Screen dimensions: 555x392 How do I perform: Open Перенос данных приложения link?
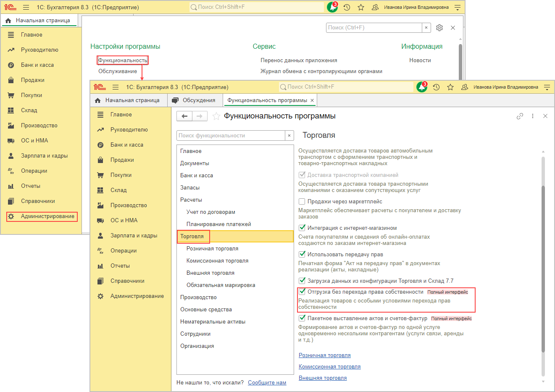click(299, 61)
